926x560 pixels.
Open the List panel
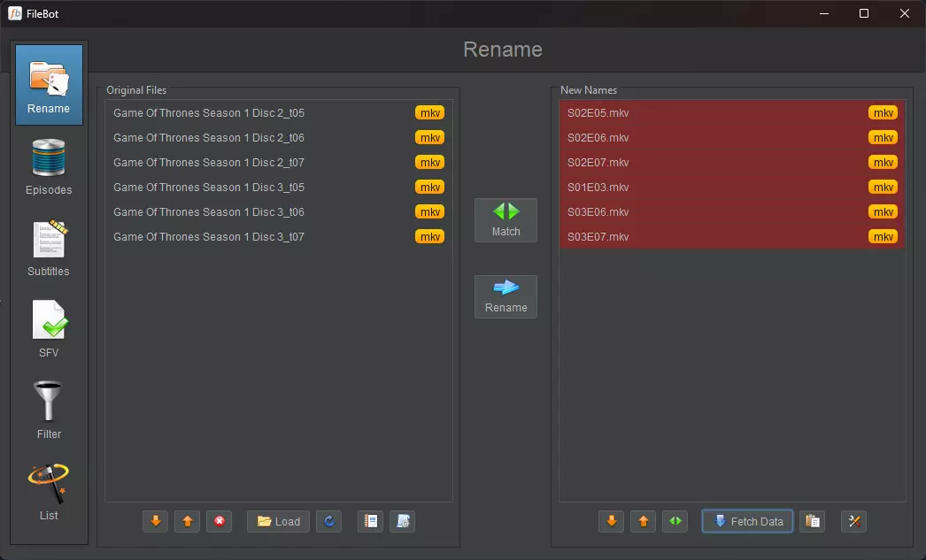point(49,492)
